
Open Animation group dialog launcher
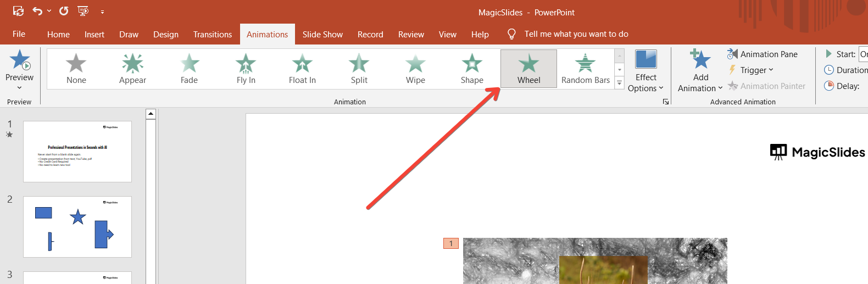tap(666, 102)
